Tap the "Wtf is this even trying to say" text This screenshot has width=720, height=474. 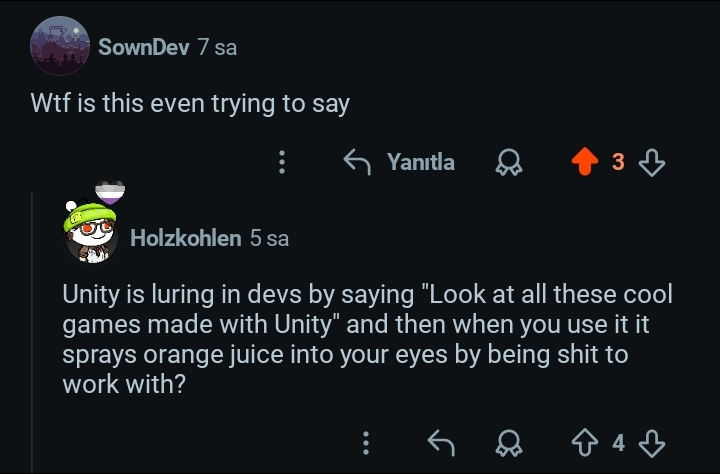click(190, 103)
